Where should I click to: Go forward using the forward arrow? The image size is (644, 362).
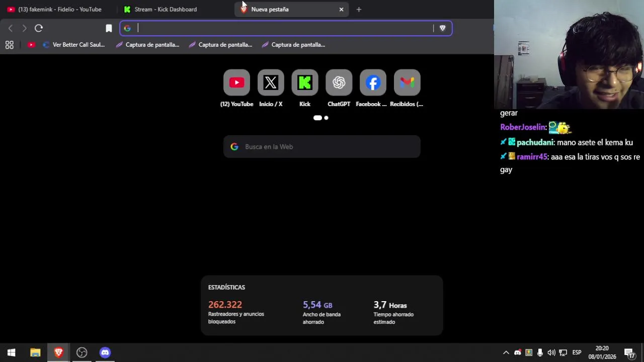coord(24,28)
